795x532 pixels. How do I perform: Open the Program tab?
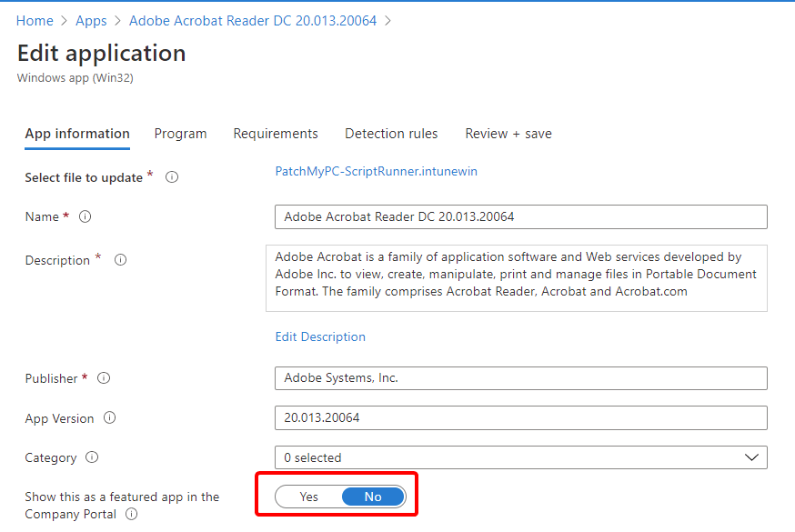coord(180,134)
